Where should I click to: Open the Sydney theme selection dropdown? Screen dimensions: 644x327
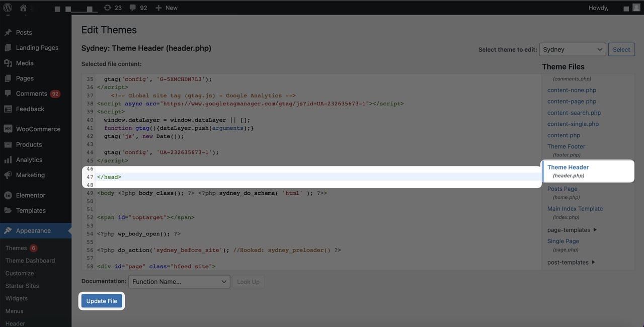tap(572, 49)
